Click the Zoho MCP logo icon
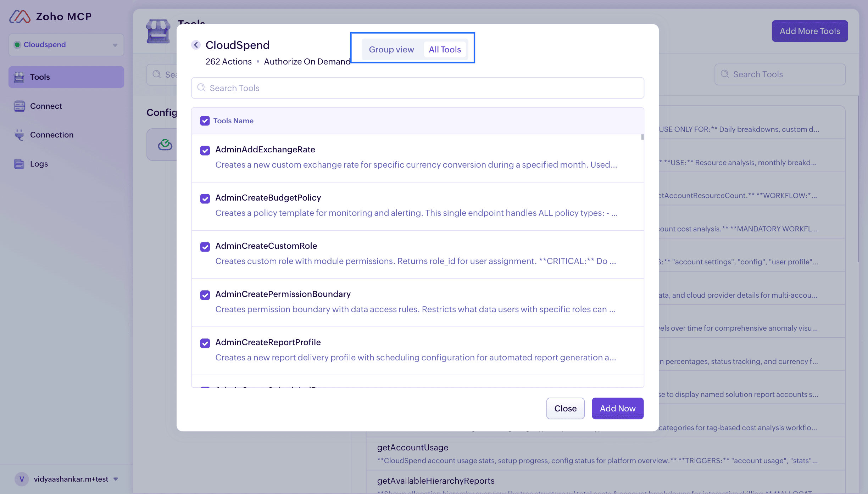The image size is (868, 494). pyautogui.click(x=20, y=17)
